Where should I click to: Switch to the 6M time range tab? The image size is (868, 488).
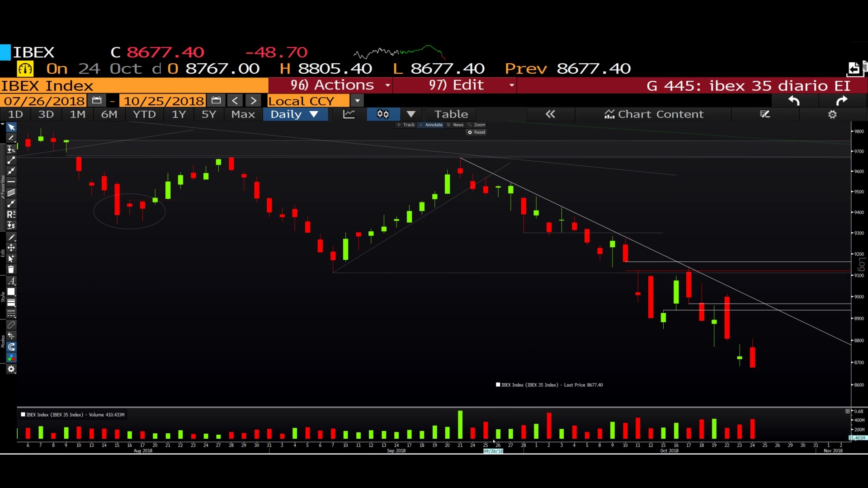coord(109,114)
